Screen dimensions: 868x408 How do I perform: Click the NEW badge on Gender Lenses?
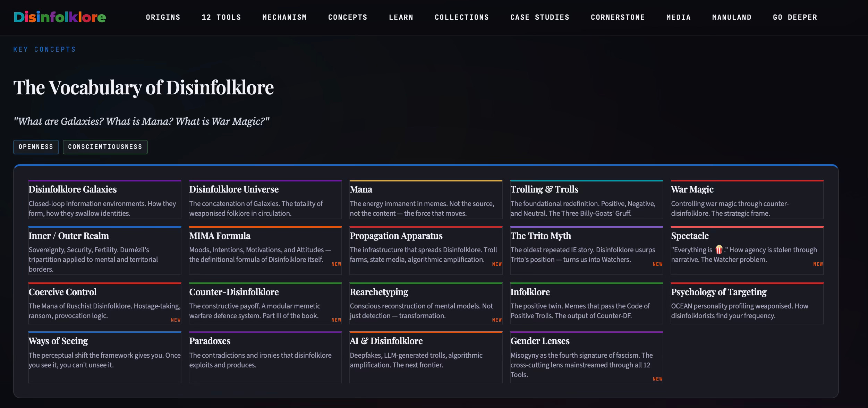(657, 379)
